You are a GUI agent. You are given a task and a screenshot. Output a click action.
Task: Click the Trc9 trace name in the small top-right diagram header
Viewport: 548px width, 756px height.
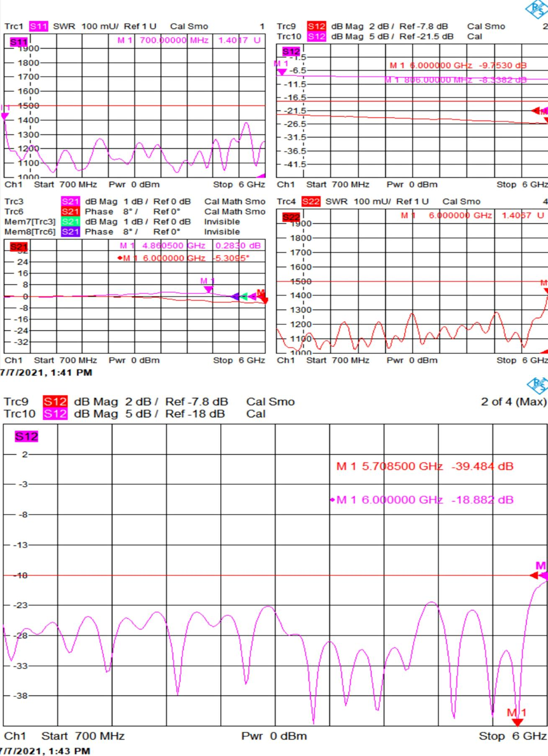coord(286,26)
